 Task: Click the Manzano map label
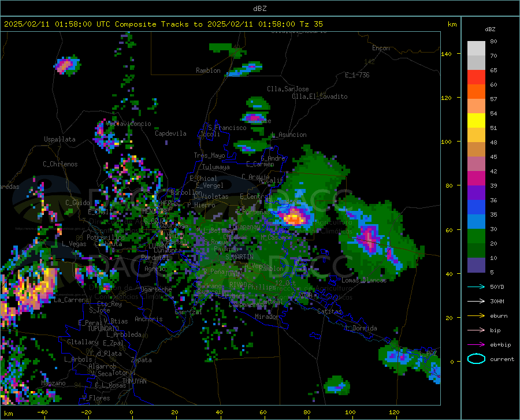point(53,383)
